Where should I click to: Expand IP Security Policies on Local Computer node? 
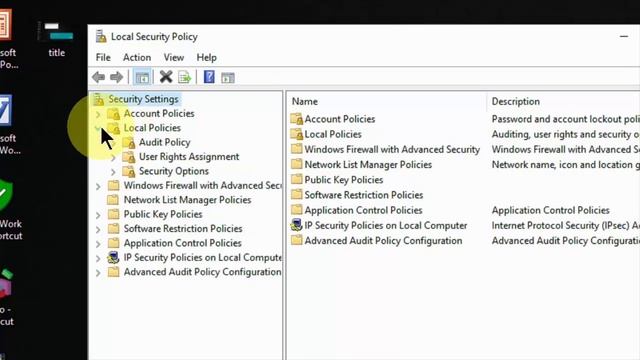[x=98, y=258]
